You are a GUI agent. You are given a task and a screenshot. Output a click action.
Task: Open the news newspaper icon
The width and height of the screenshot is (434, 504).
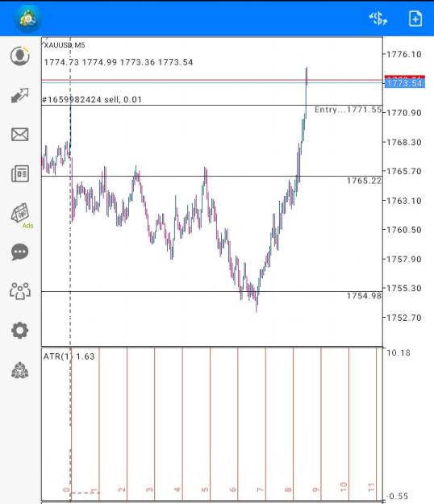click(20, 174)
